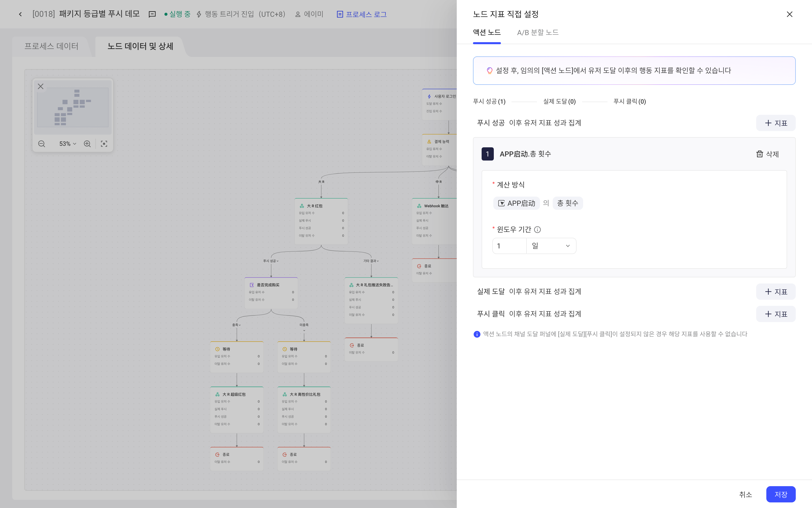
Task: Select the Webhook 触达 node
Action: point(434,221)
